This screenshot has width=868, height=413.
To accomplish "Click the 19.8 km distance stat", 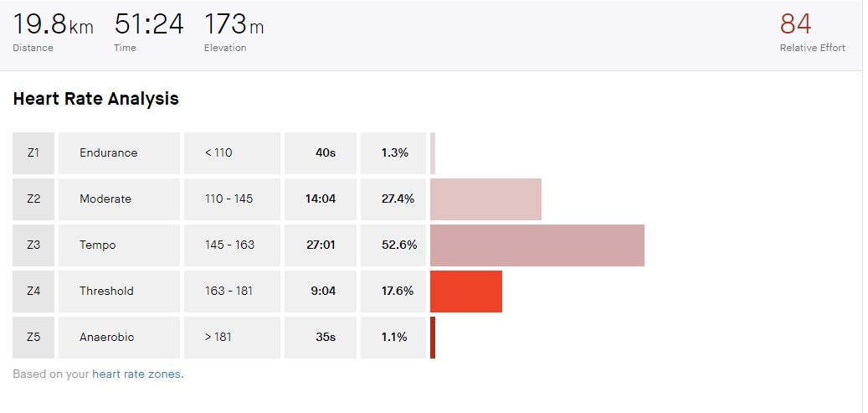I will (52, 25).
